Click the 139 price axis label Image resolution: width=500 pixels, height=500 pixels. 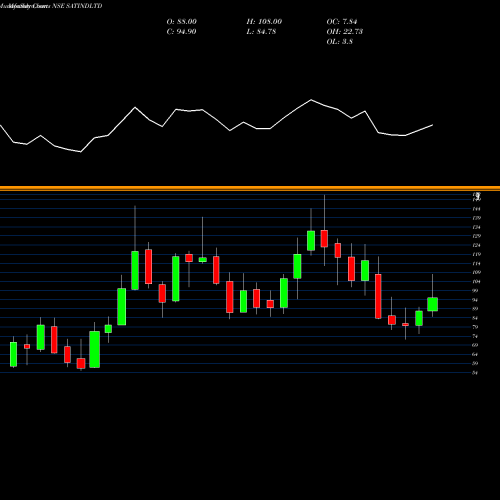click(477, 218)
